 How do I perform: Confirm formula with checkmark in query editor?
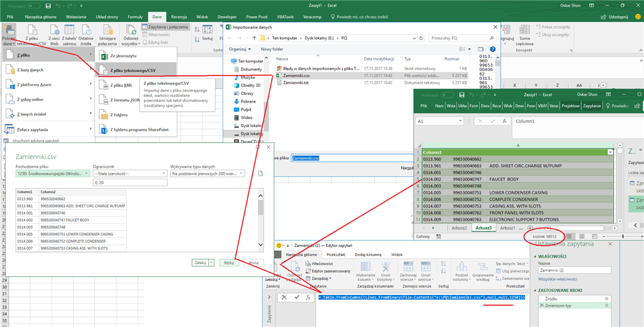pyautogui.click(x=297, y=297)
